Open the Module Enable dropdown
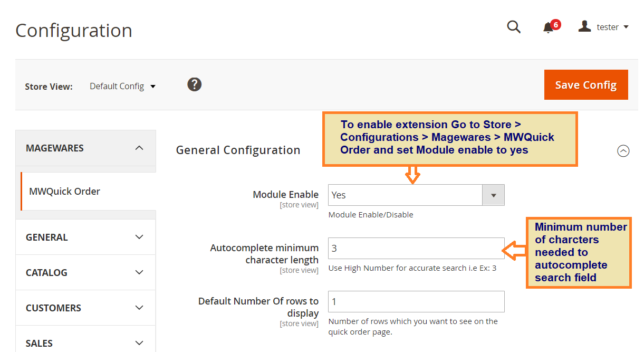 tap(416, 195)
